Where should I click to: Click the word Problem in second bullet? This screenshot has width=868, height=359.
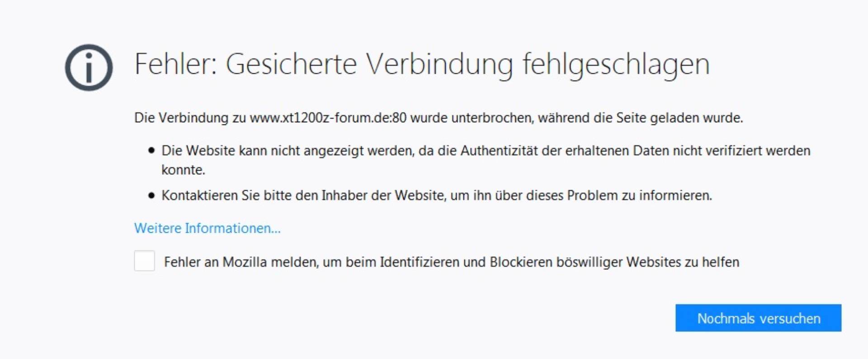592,196
